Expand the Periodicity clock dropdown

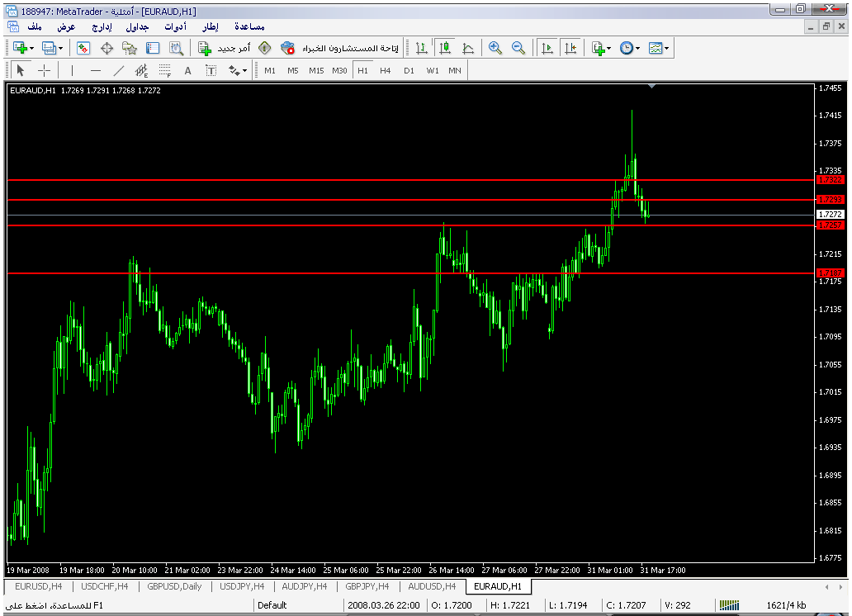pyautogui.click(x=638, y=48)
